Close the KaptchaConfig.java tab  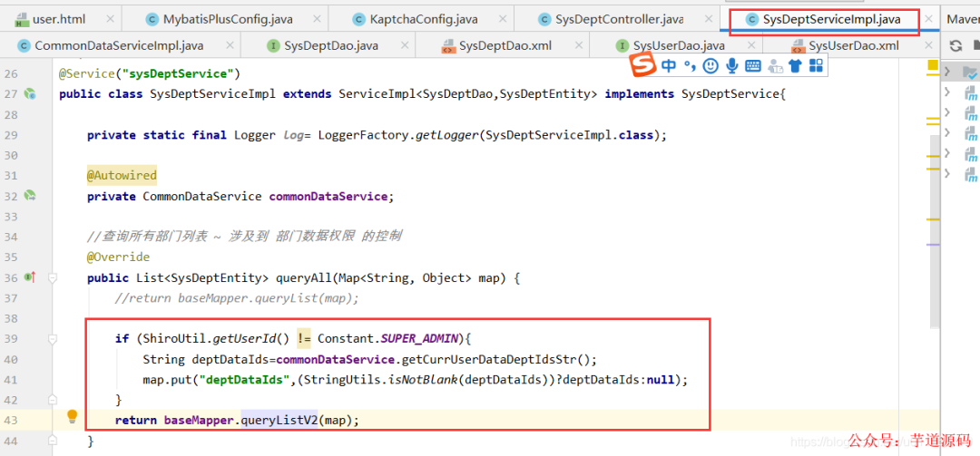501,19
